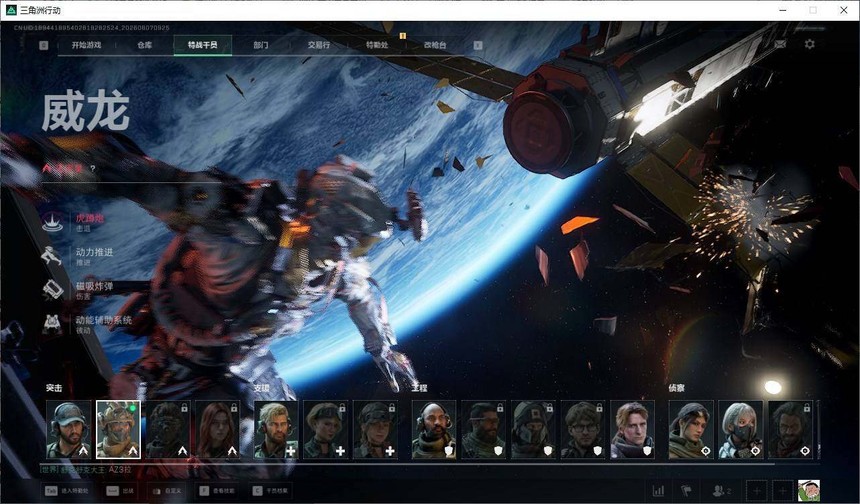Open the 干员档案 C button

pos(270,491)
